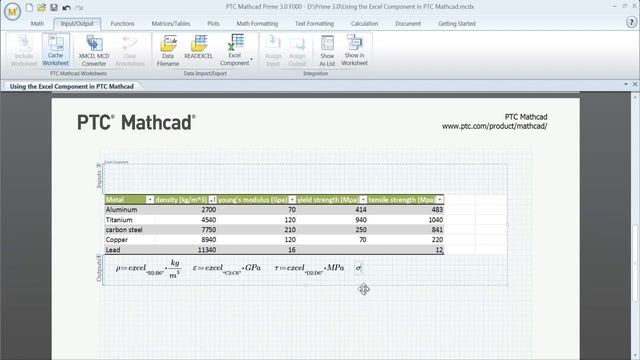Undo the last action
The width and height of the screenshot is (640, 360).
click(x=67, y=7)
